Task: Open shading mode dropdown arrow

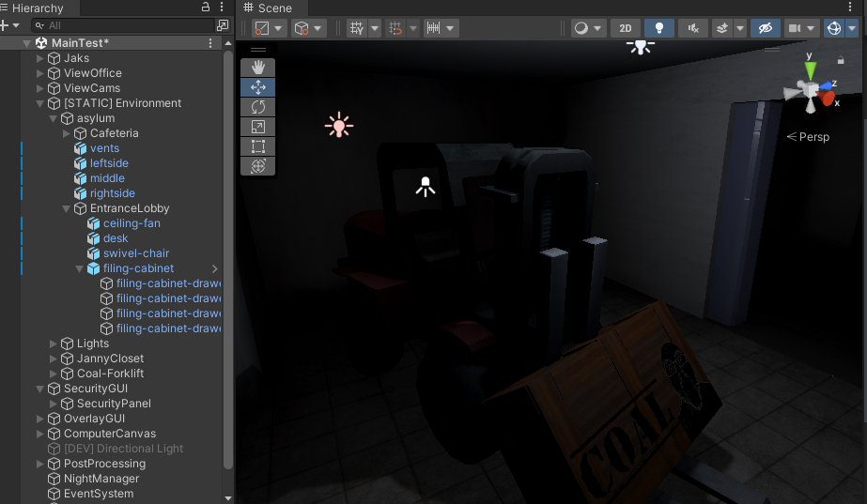Action: pyautogui.click(x=597, y=28)
